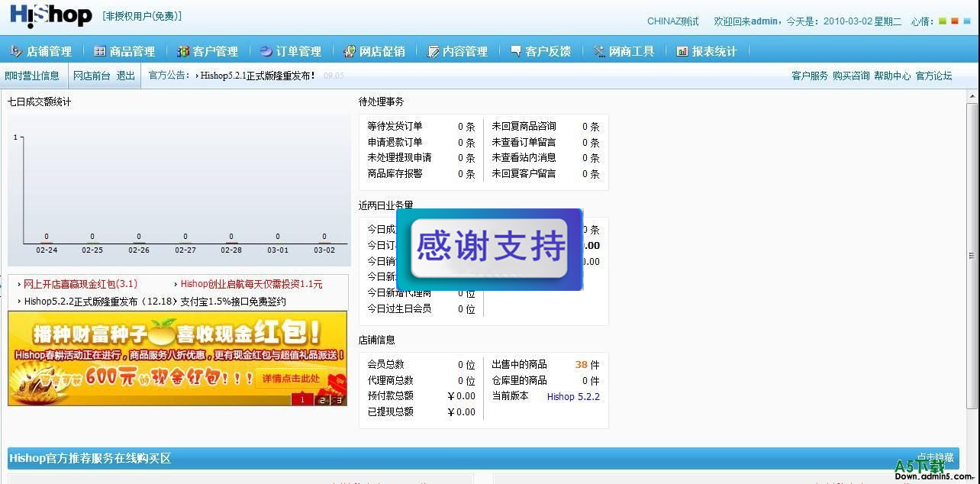Click the Hishop官方推荐服务在线购买区 section header
Screen dimensions: 980x484
(x=90, y=458)
